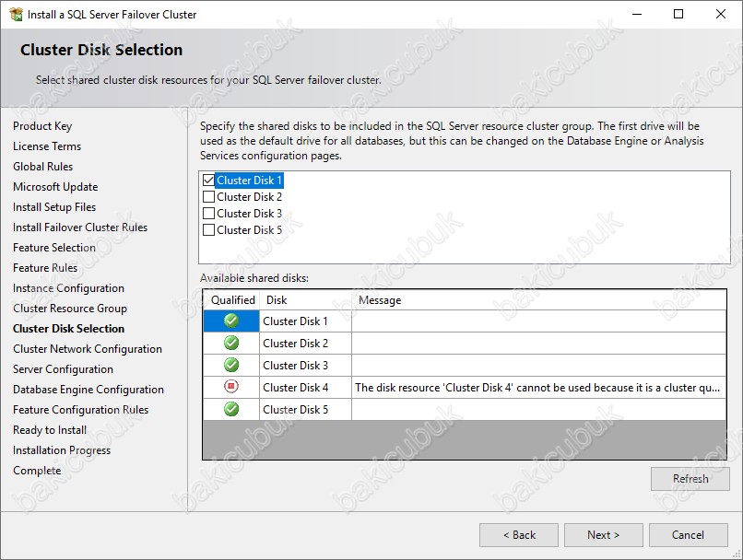This screenshot has width=743, height=560.
Task: Open the Cluster Network Configuration step
Action: (x=88, y=349)
